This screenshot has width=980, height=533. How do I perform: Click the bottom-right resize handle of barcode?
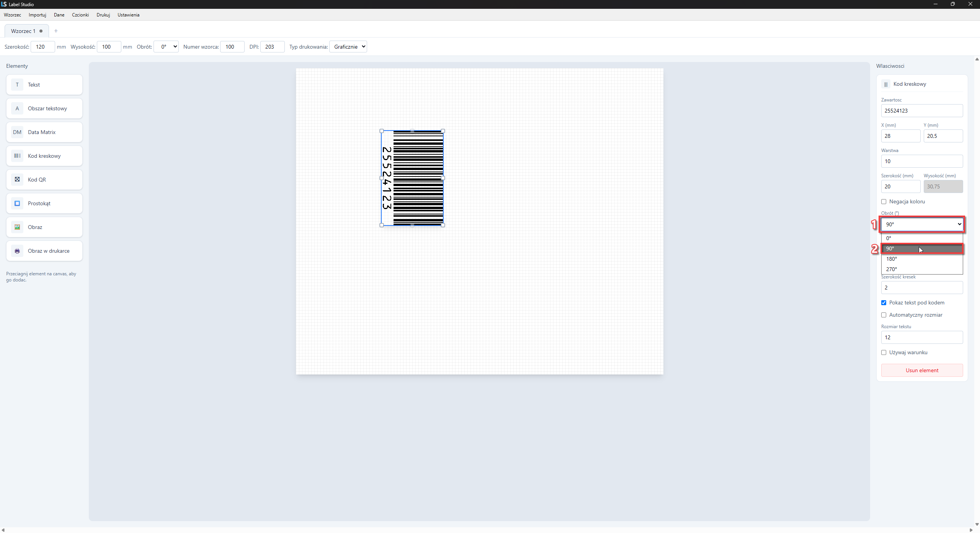[x=443, y=225]
